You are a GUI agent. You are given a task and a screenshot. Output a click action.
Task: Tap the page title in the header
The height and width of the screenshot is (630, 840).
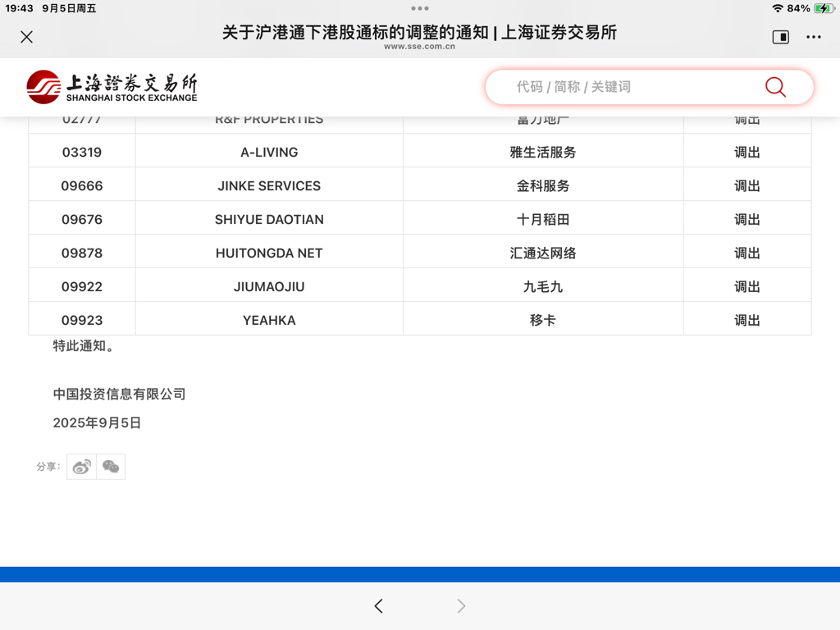coord(419,32)
